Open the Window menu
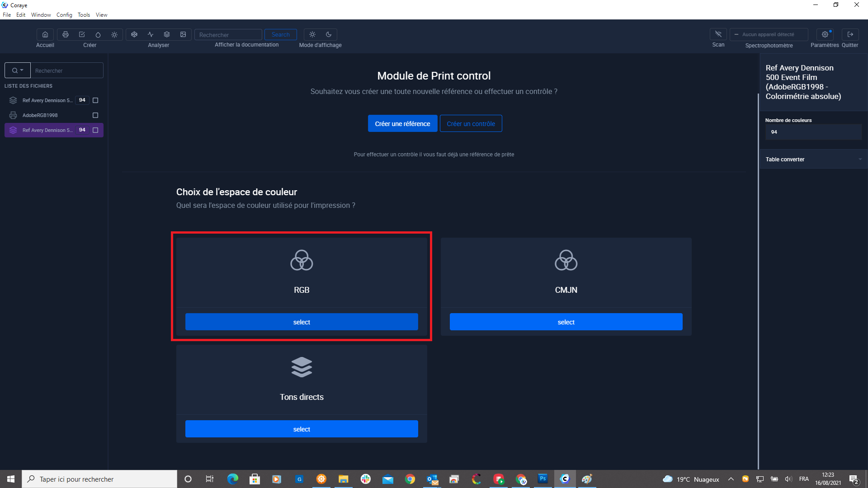This screenshot has width=868, height=488. tap(41, 15)
